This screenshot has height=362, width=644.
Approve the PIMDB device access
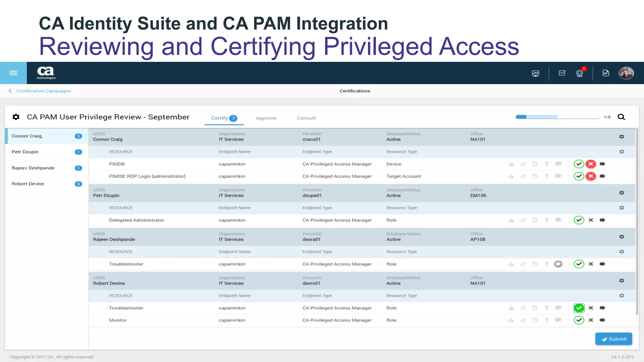pos(579,164)
